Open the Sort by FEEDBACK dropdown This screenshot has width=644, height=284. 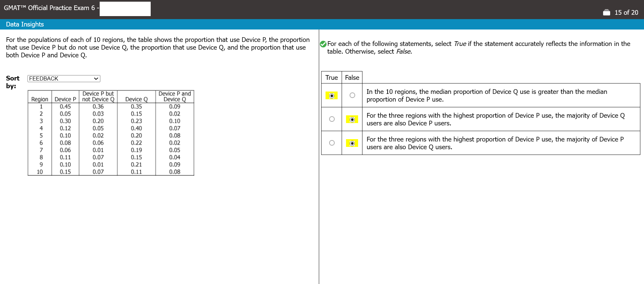64,78
